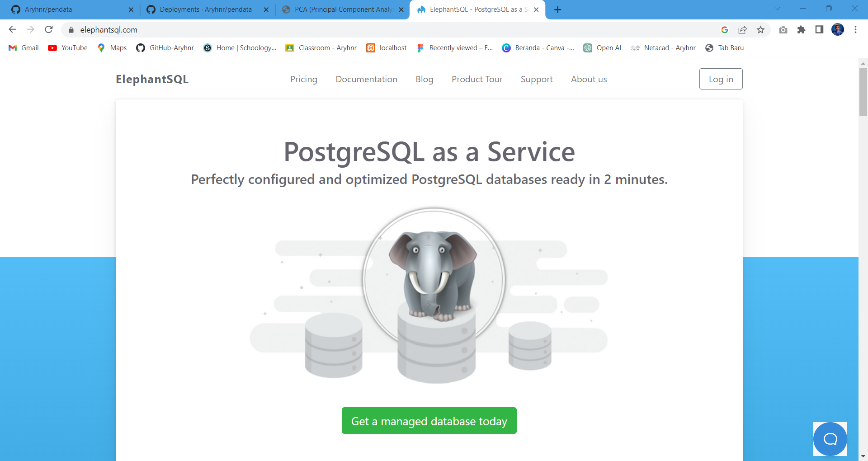Open the Extensions puzzle icon
This screenshot has height=461, width=868.
(801, 30)
